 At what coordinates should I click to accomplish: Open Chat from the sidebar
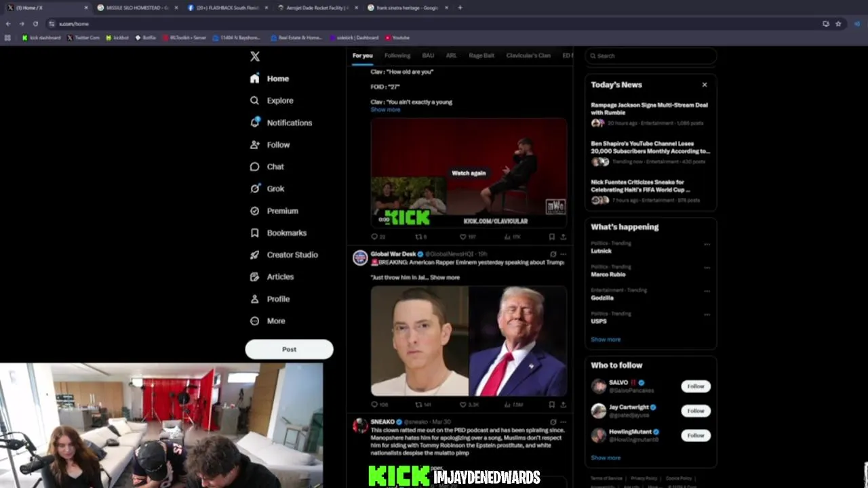tap(267, 167)
